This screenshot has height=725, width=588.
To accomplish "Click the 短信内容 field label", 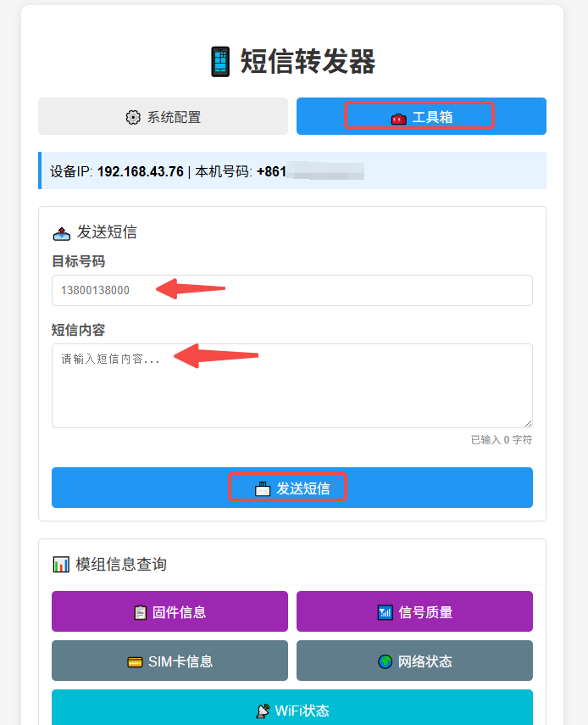I will pyautogui.click(x=78, y=330).
